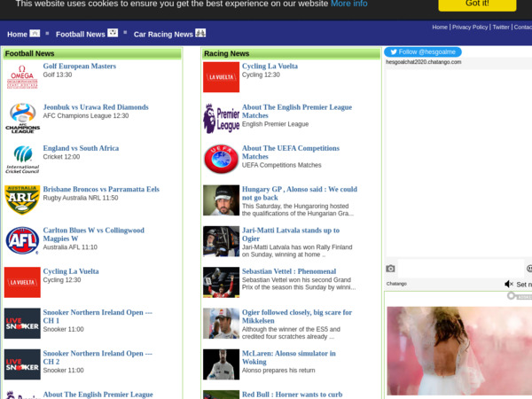The width and height of the screenshot is (532, 399).
Task: Open the Car Racing News menu item
Action: pyautogui.click(x=163, y=35)
